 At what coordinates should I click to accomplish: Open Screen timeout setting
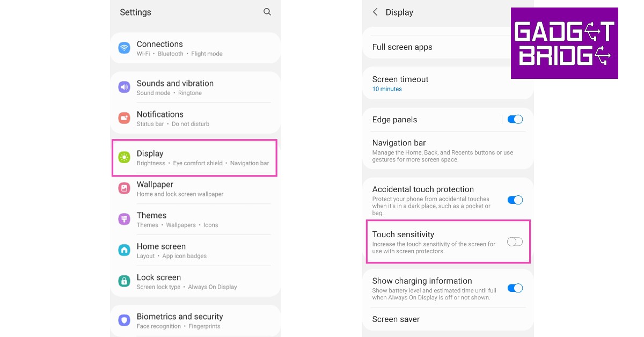click(400, 83)
